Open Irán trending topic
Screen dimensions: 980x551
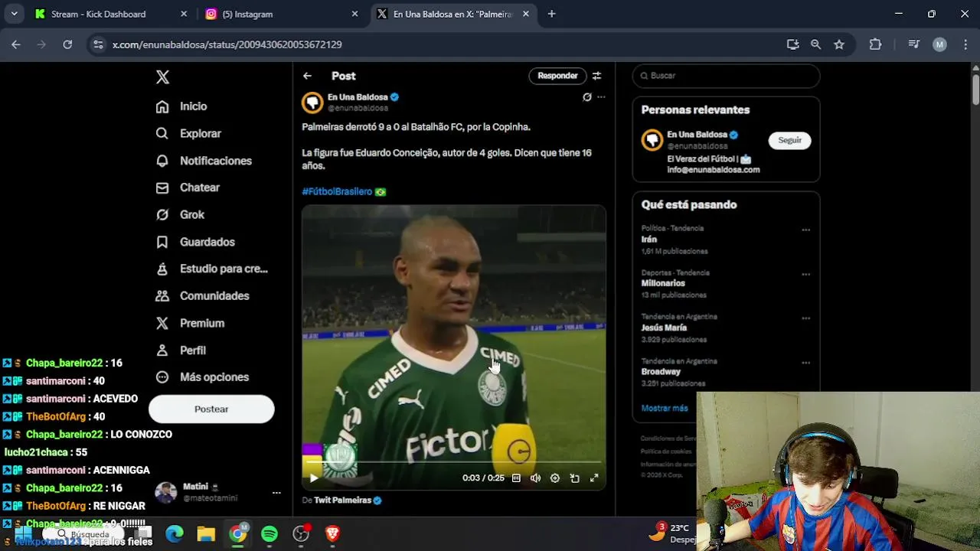(649, 240)
